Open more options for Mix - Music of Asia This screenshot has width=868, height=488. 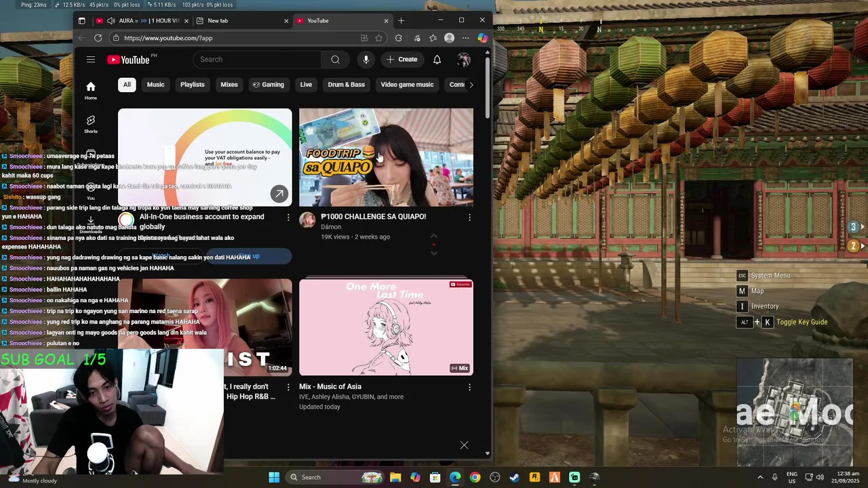point(469,387)
